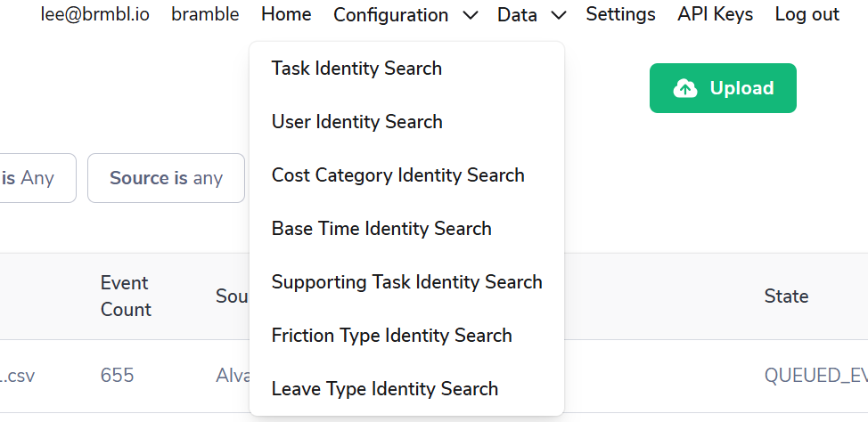Click the State column header

click(x=786, y=296)
